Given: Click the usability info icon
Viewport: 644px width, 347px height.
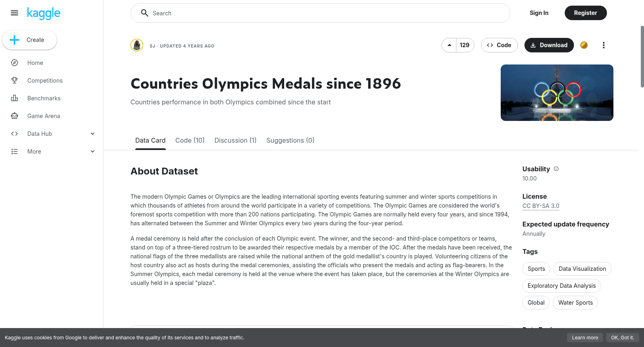Looking at the screenshot, I should (x=556, y=169).
